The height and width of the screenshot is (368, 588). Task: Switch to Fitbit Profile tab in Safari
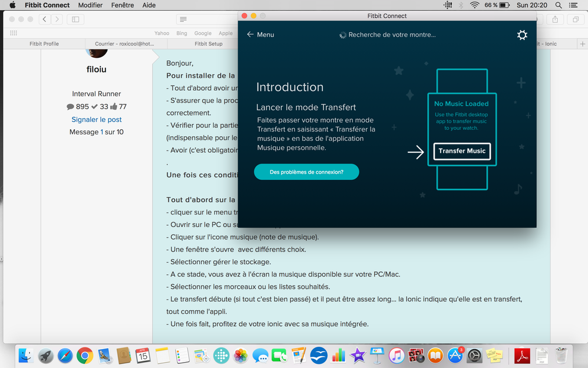[44, 44]
